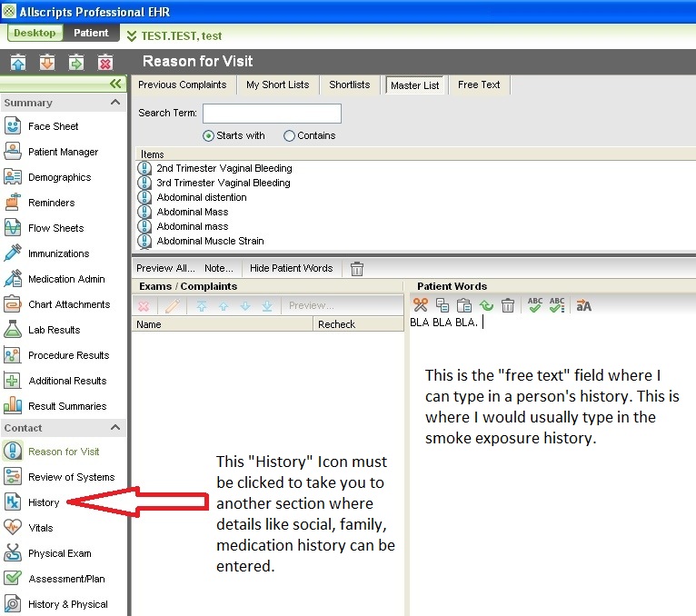The height and width of the screenshot is (616, 696).
Task: Expand patient banner chevron beside TEST.TEST
Action: [132, 36]
